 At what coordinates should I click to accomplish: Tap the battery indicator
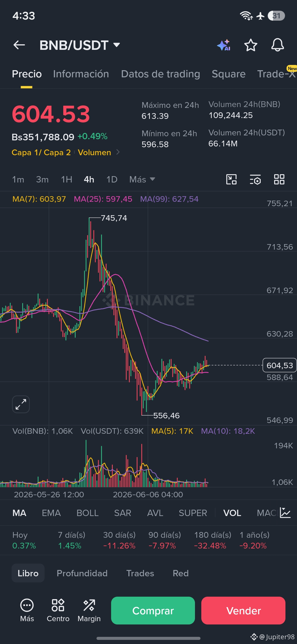pos(276,16)
